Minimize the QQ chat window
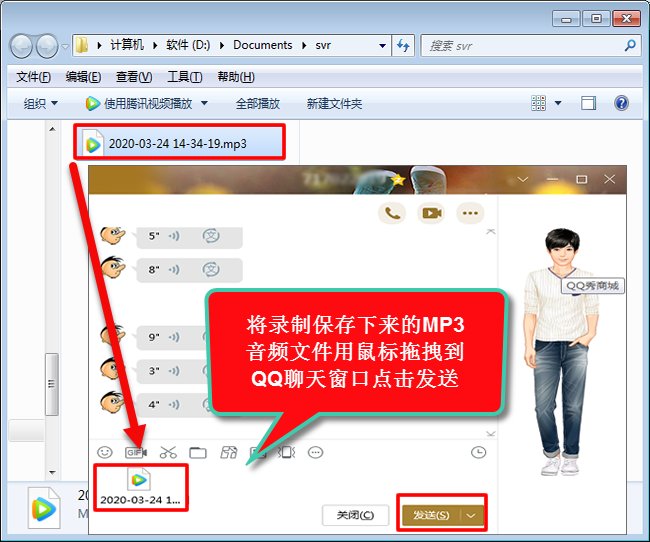Viewport: 650px width, 542px height. click(553, 179)
